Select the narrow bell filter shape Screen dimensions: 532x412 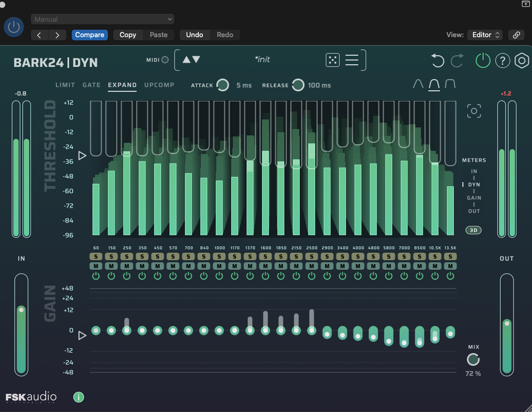pyautogui.click(x=418, y=84)
